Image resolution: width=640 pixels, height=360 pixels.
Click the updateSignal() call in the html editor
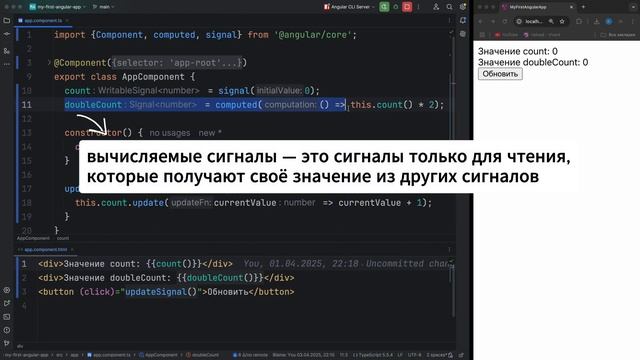(161, 292)
